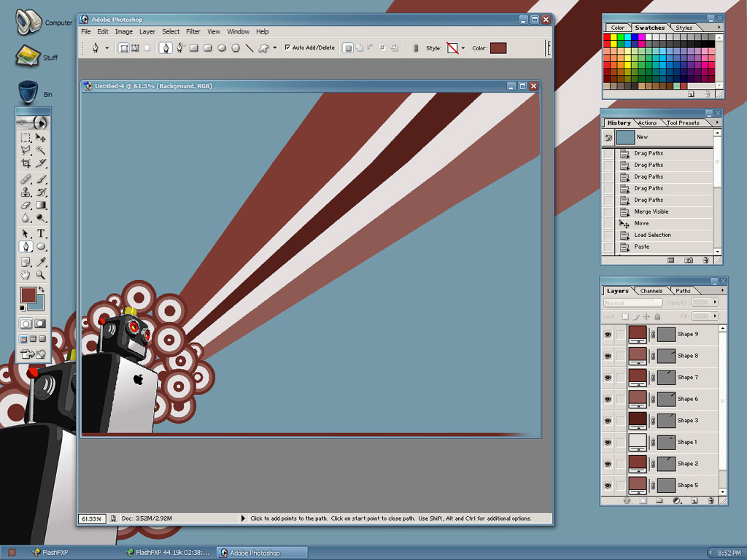Hide the Shape 9 layer
Viewport: 747px width, 560px height.
click(x=607, y=335)
